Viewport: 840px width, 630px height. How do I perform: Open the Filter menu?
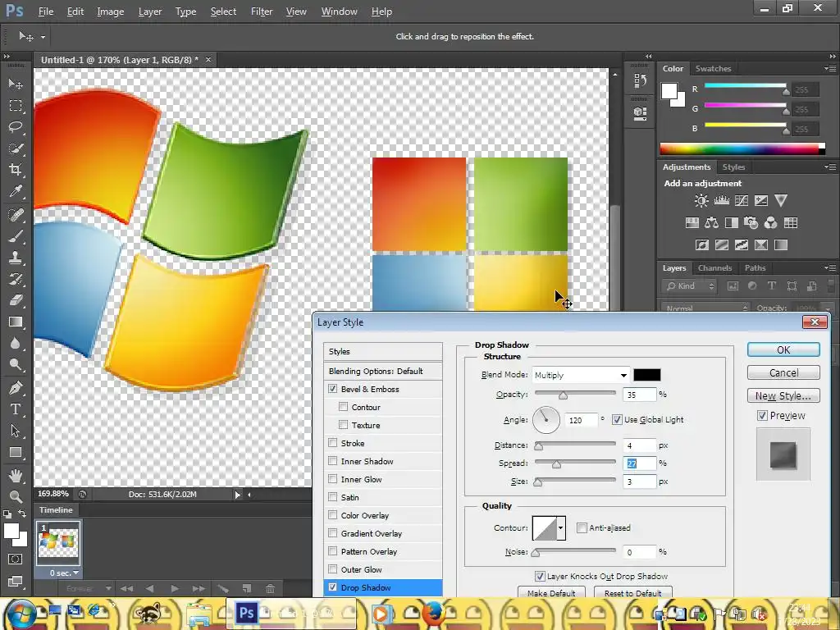point(262,11)
